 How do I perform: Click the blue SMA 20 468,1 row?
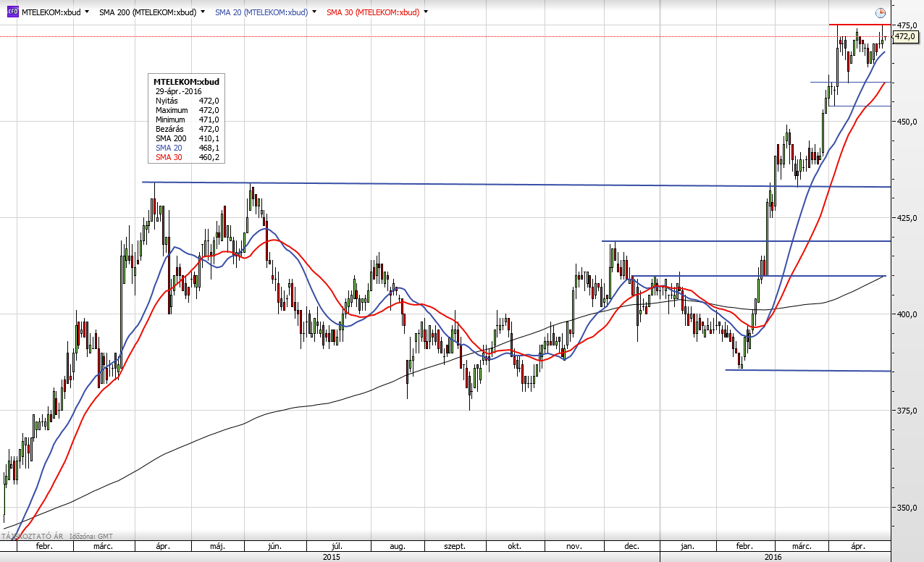point(187,148)
